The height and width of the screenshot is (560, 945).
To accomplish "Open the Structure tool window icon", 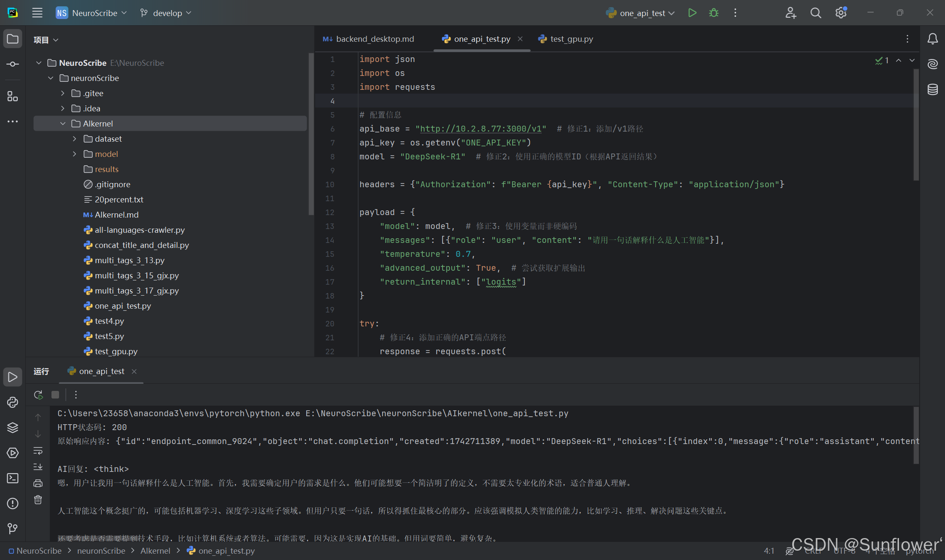I will 13,97.
